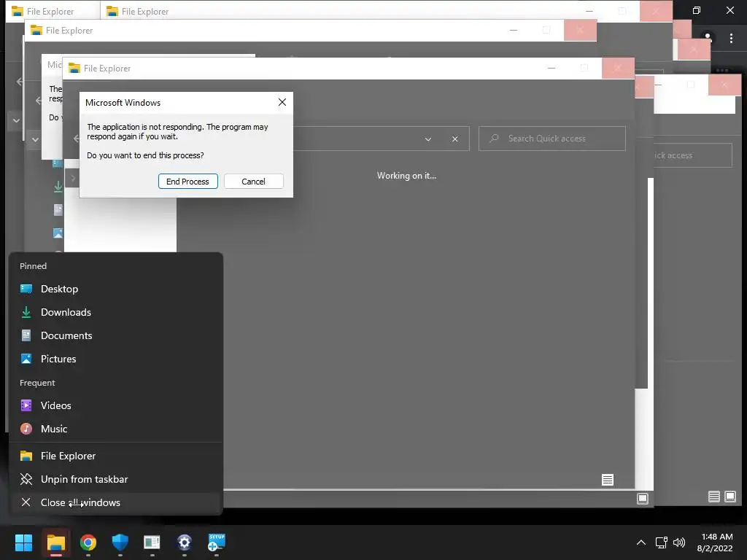Click the Pictures icon in jump list
This screenshot has height=560, width=747.
pos(26,359)
